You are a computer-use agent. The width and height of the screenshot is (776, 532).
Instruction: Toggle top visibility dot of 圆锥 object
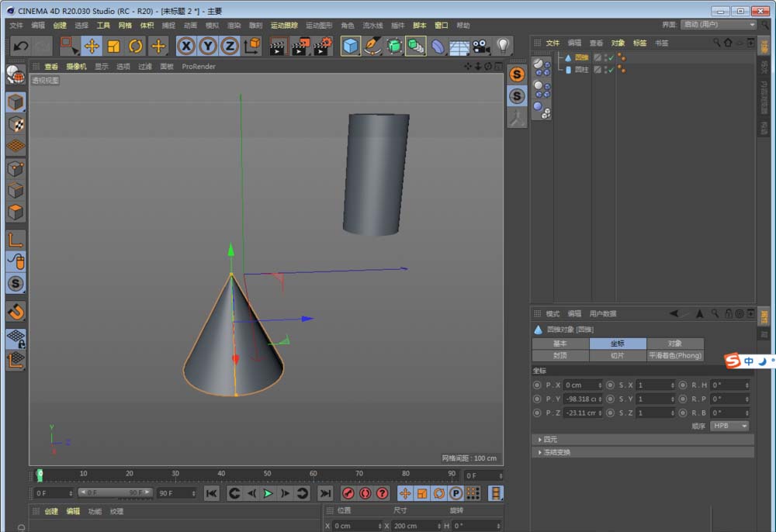pos(605,56)
